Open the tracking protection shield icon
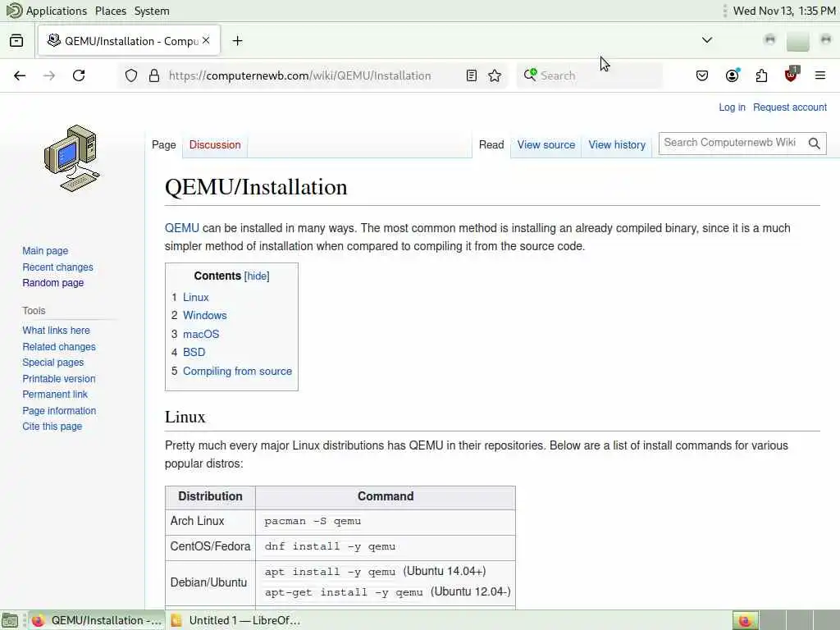 pyautogui.click(x=131, y=75)
